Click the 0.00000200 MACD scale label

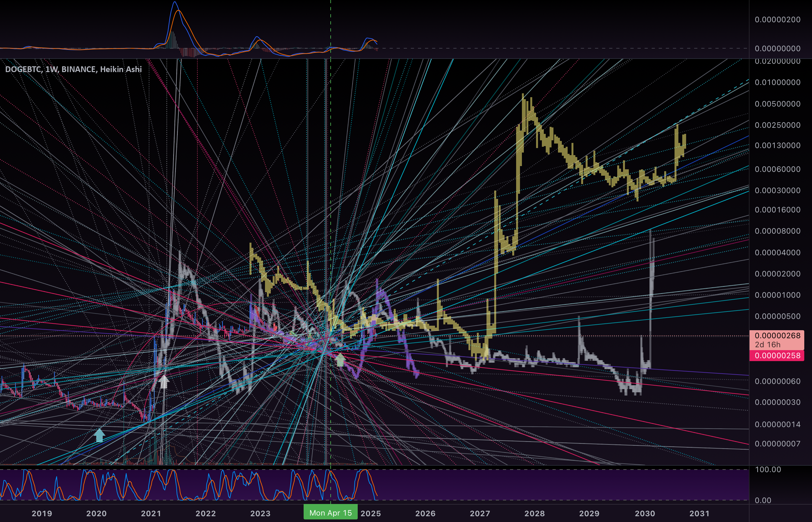coord(778,19)
